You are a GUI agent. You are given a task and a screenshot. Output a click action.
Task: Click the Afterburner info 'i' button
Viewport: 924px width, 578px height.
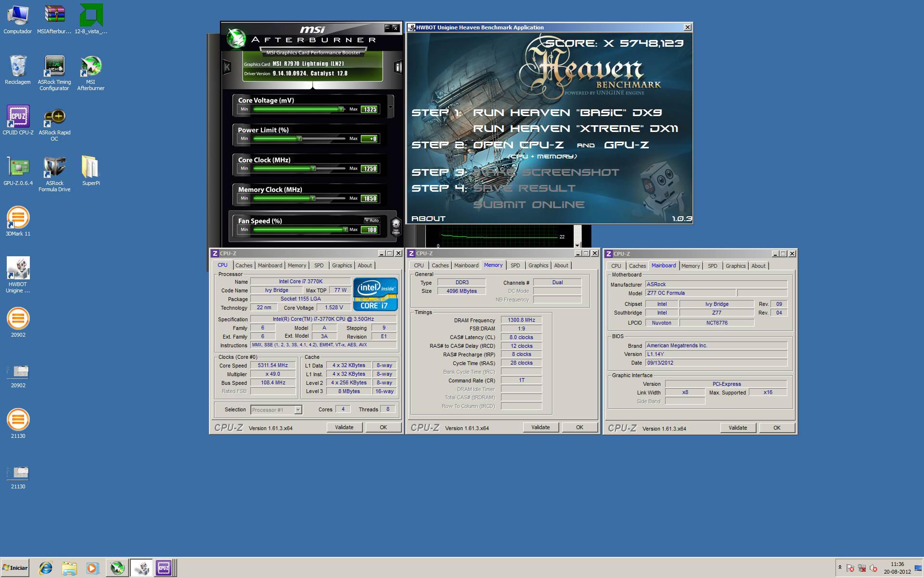[398, 67]
